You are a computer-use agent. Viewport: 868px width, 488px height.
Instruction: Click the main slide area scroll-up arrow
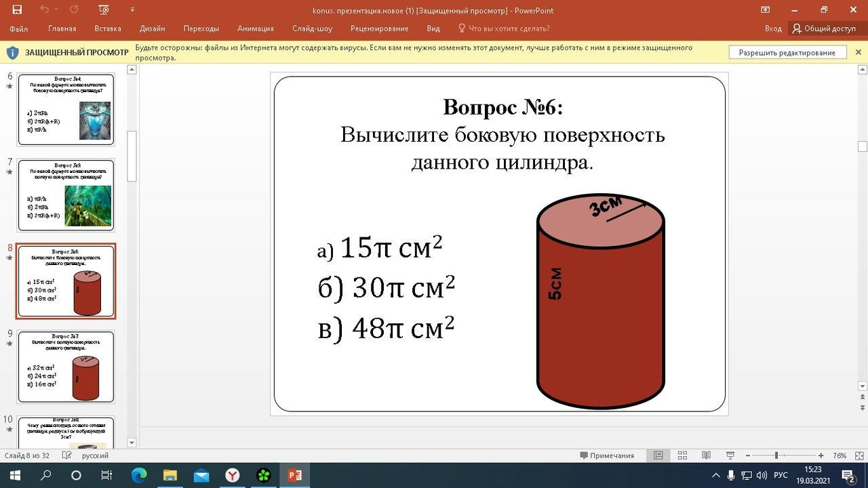(x=863, y=70)
